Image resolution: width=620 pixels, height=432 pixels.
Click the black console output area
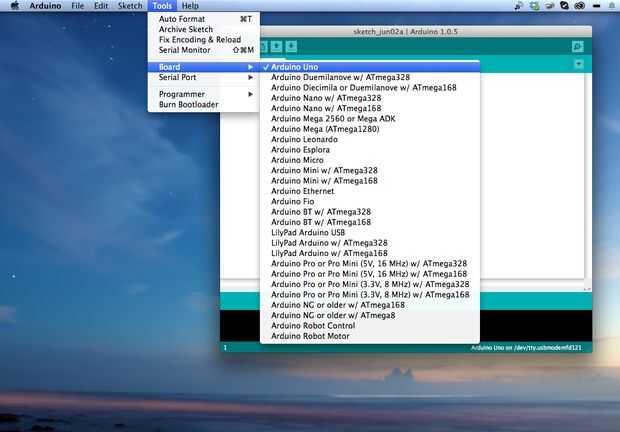click(536, 326)
